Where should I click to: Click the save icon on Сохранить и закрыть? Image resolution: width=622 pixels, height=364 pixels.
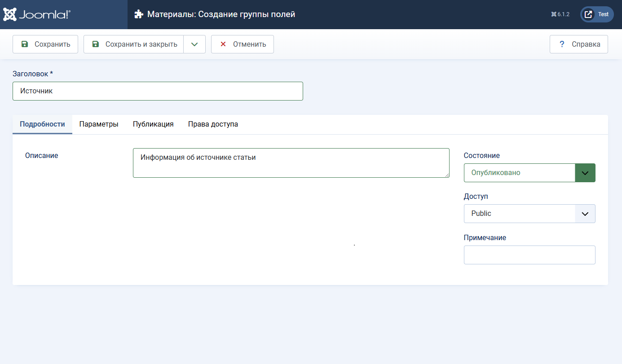96,44
